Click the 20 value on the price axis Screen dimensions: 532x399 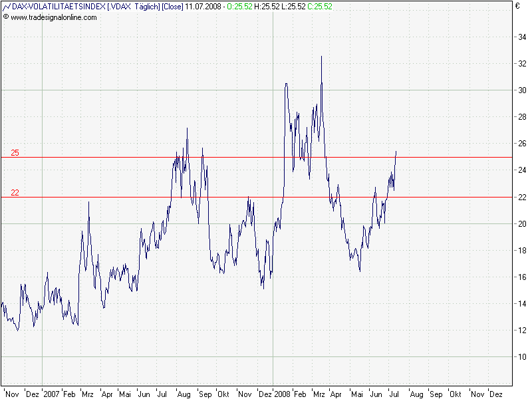(522, 223)
